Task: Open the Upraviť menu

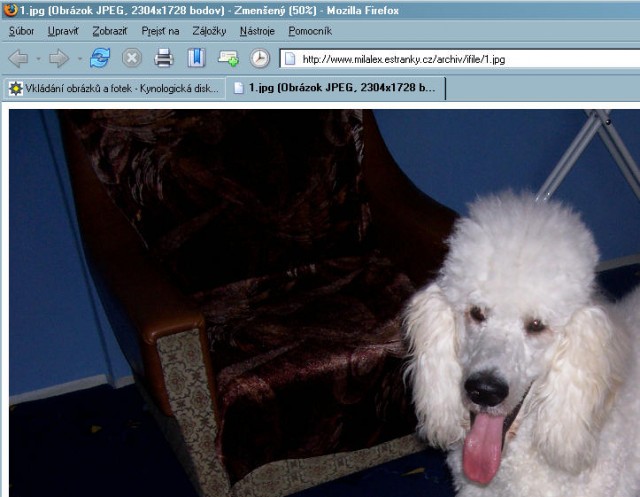Action: pyautogui.click(x=63, y=31)
